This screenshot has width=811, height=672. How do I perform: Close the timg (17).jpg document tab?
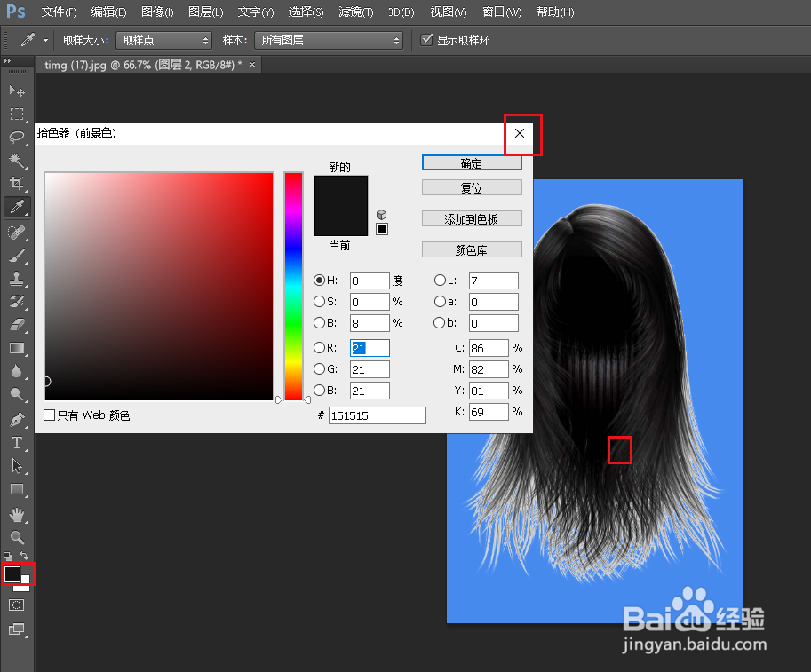(252, 65)
